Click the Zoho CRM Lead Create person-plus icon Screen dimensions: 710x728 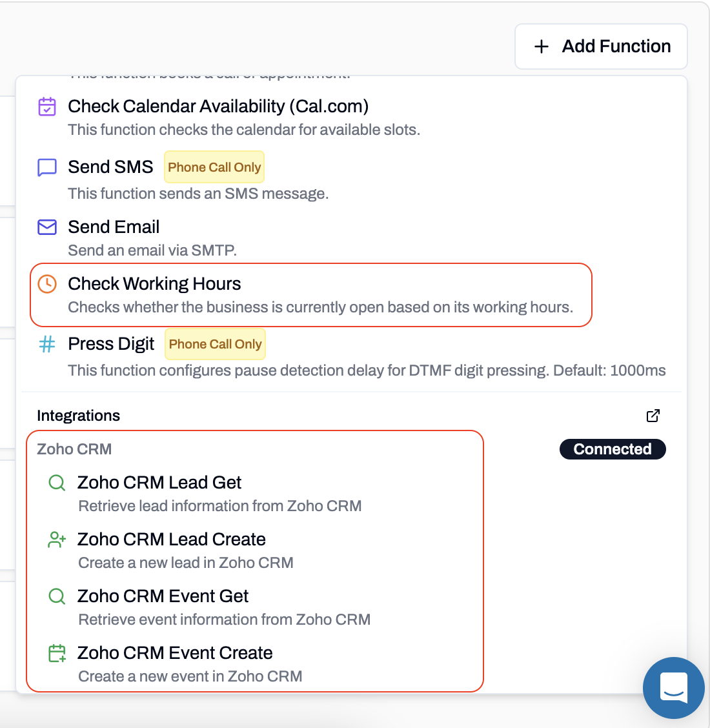tap(56, 539)
